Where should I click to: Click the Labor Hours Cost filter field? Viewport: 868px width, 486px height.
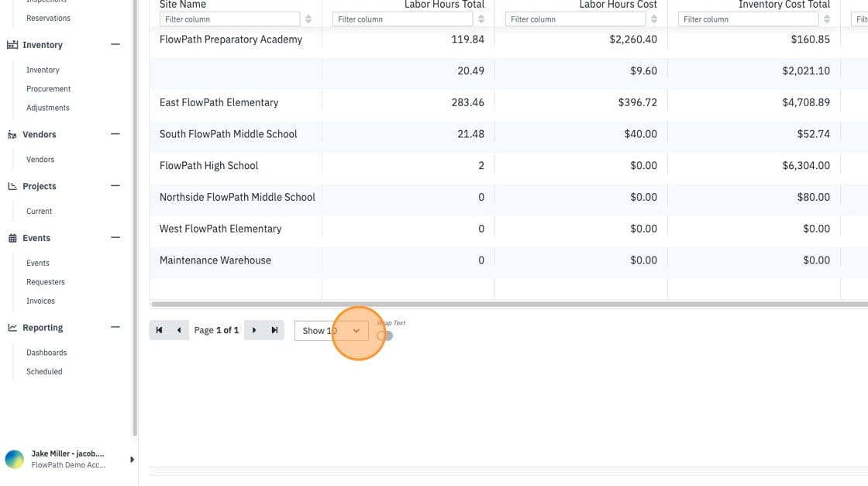575,19
